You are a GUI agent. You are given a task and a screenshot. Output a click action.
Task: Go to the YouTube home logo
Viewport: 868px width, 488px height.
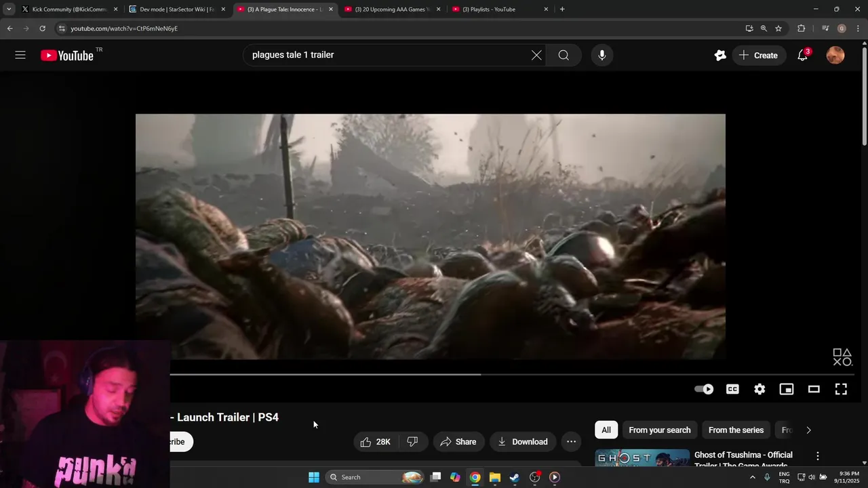click(x=67, y=56)
